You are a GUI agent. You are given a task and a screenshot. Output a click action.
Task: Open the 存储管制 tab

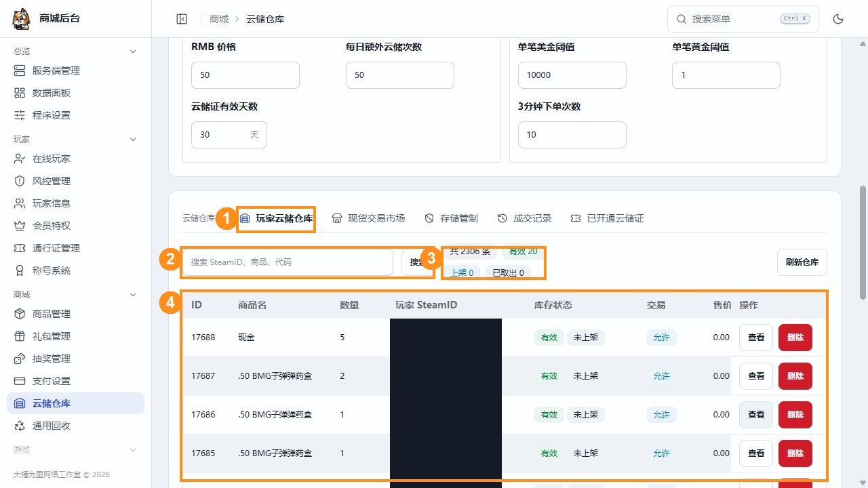coord(451,218)
